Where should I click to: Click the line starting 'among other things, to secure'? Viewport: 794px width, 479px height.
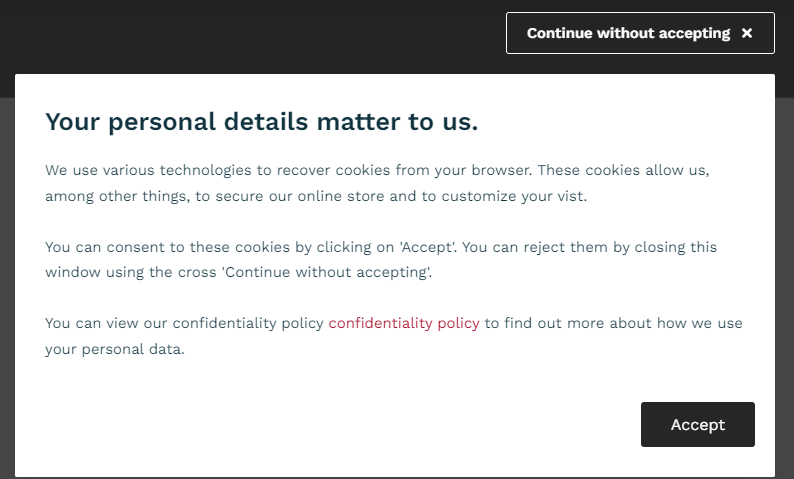click(x=316, y=196)
